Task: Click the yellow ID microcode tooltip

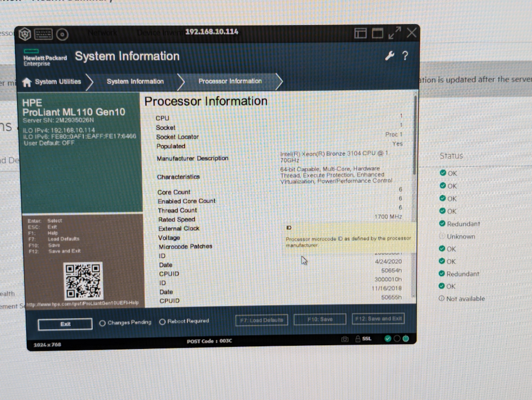Action: coord(350,238)
